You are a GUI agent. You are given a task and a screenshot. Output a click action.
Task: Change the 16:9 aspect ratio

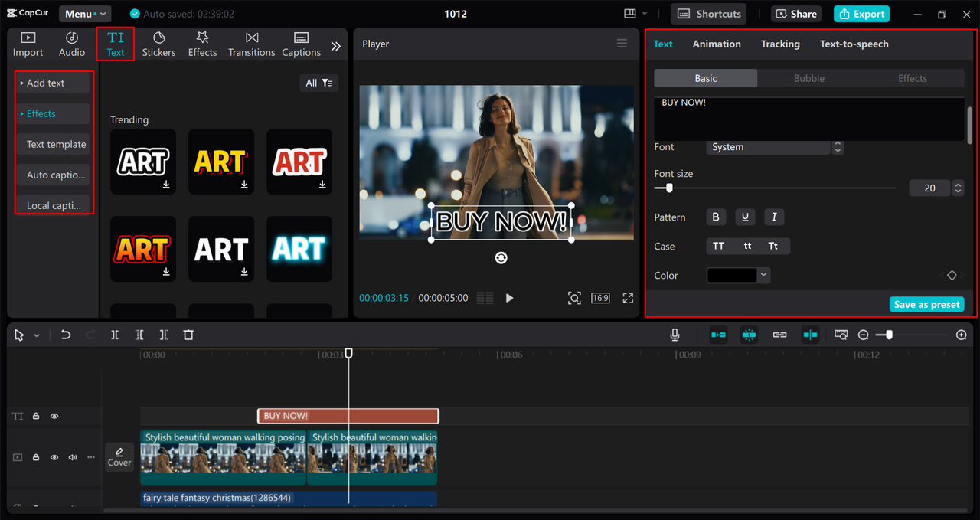pos(600,298)
